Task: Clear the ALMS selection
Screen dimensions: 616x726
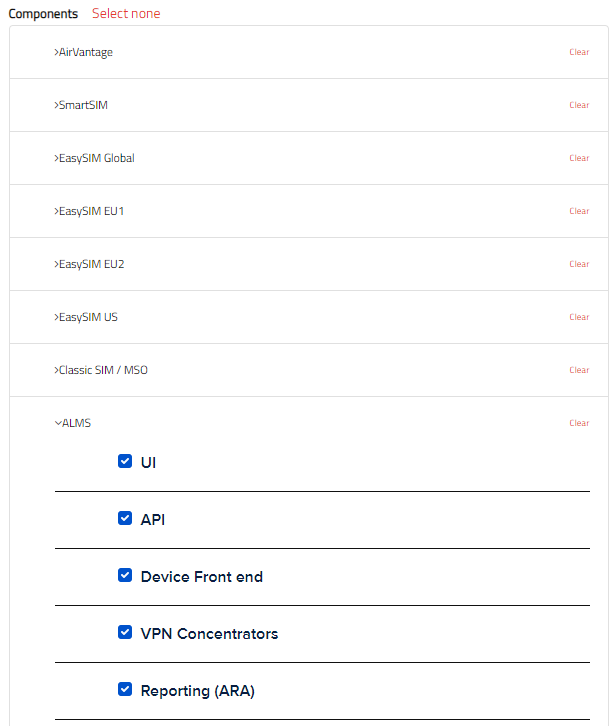Action: point(579,423)
